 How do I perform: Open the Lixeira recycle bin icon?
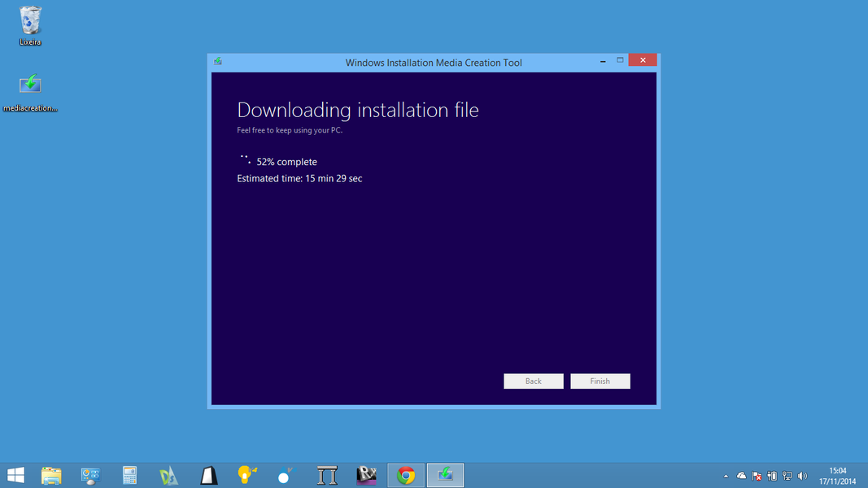tap(30, 24)
